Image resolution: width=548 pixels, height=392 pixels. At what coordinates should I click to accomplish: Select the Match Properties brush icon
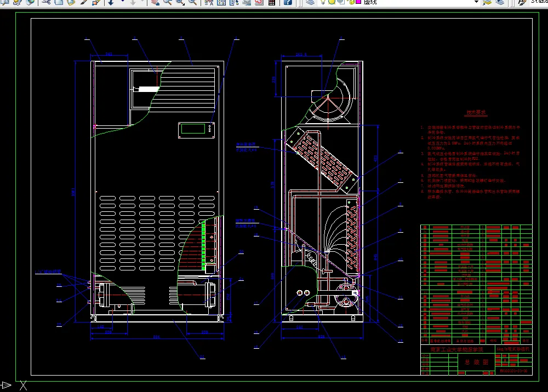pyautogui.click(x=83, y=2)
